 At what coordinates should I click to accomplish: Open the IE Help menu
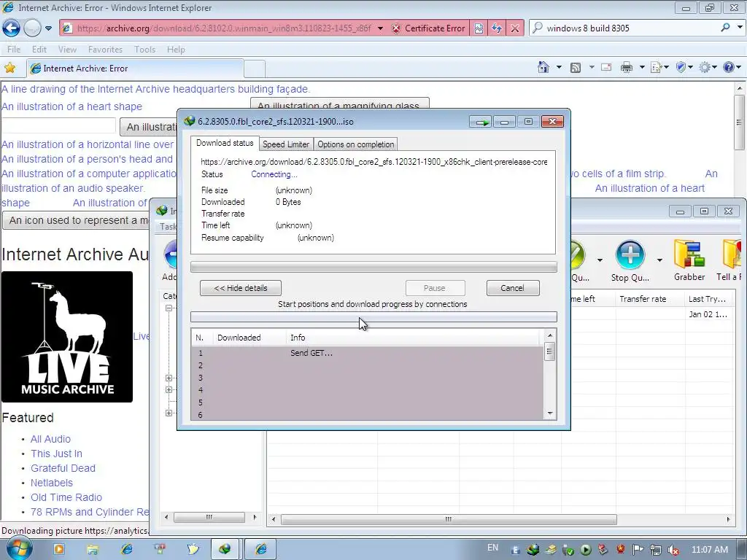176,50
